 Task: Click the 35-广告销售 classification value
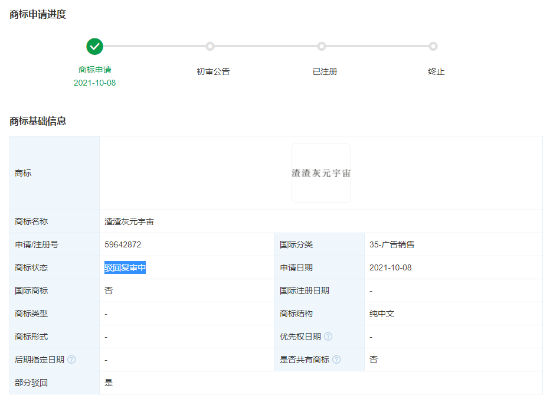tap(391, 244)
